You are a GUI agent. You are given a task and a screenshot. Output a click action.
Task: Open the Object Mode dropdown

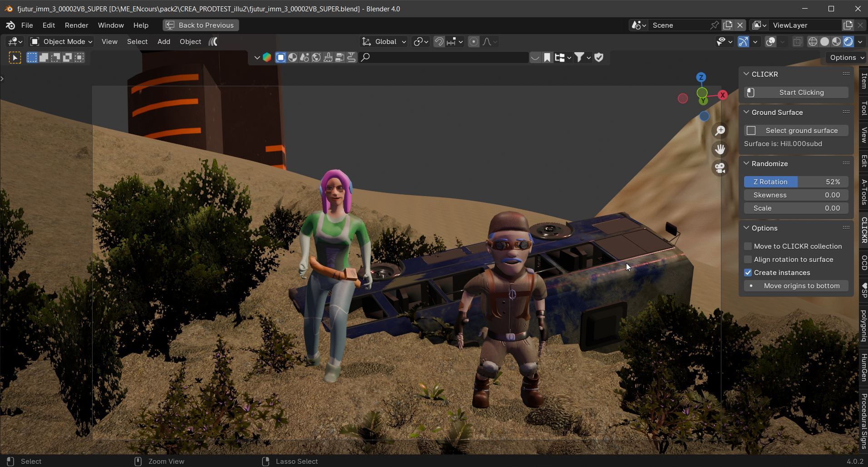click(x=61, y=42)
